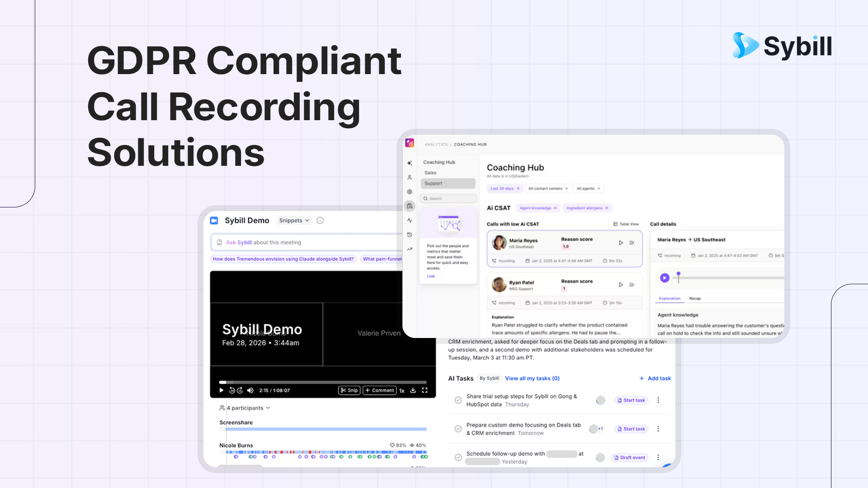Start the Prepare custom demo task
The height and width of the screenshot is (488, 868).
(631, 429)
